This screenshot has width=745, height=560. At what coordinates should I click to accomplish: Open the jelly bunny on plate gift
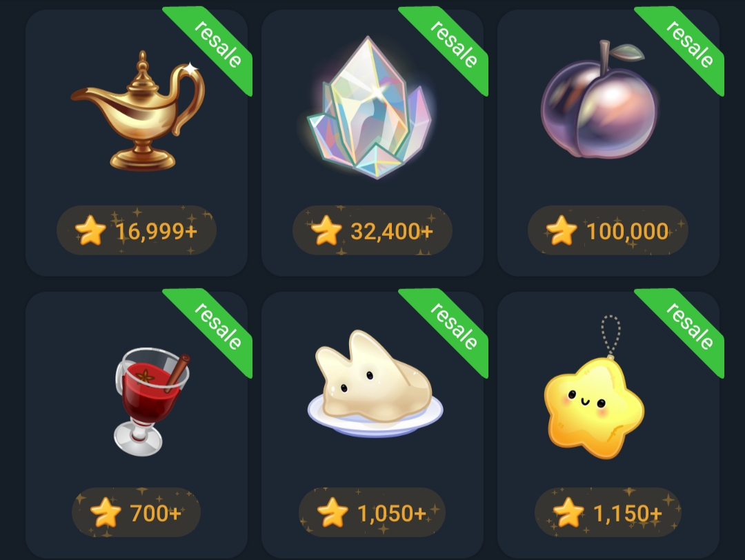pyautogui.click(x=375, y=383)
